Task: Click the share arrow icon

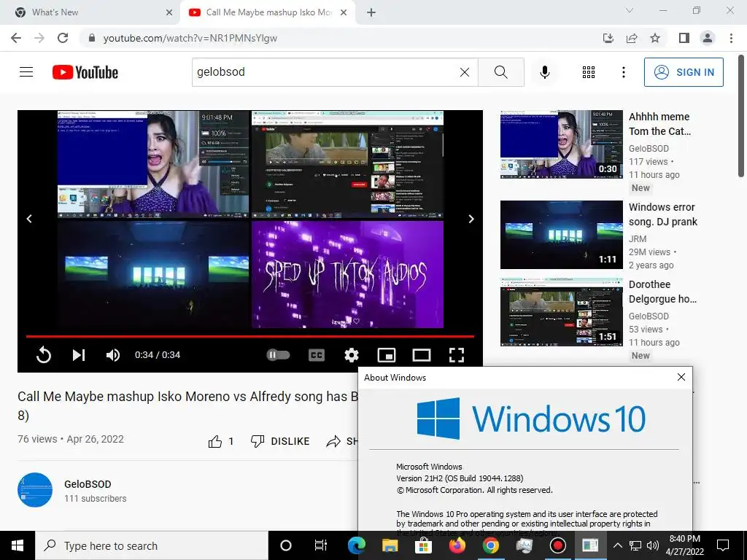Action: coord(333,441)
